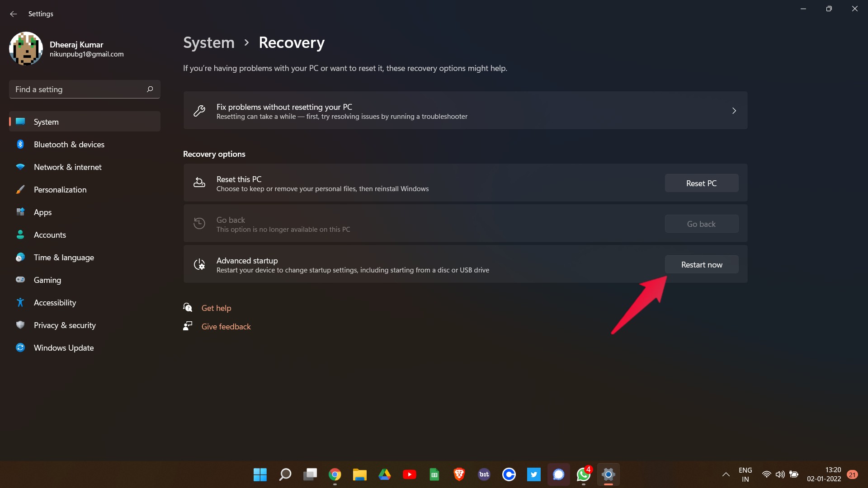Expand Fix problems without resetting chevron
Image resolution: width=868 pixels, height=488 pixels.
pyautogui.click(x=734, y=111)
